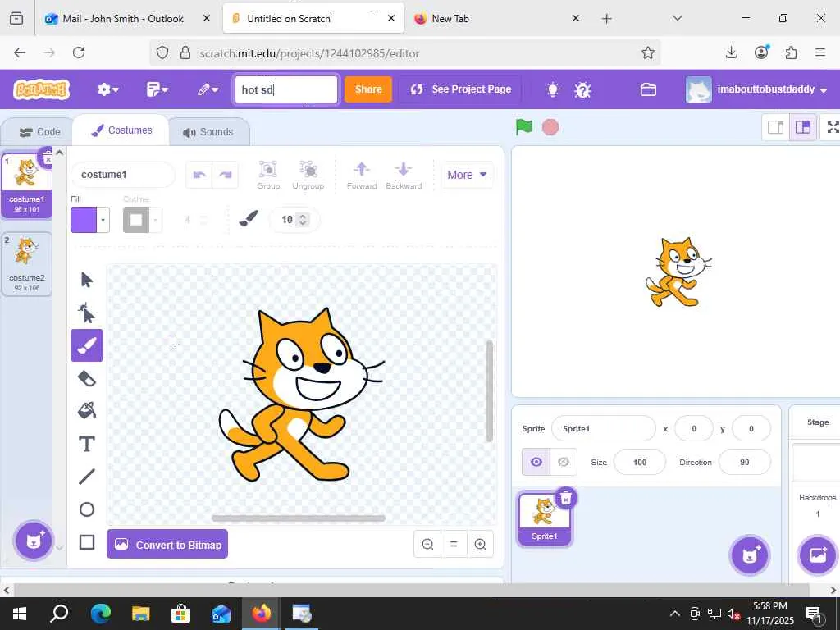Click the purple Fill color swatch
840x630 pixels.
84,220
